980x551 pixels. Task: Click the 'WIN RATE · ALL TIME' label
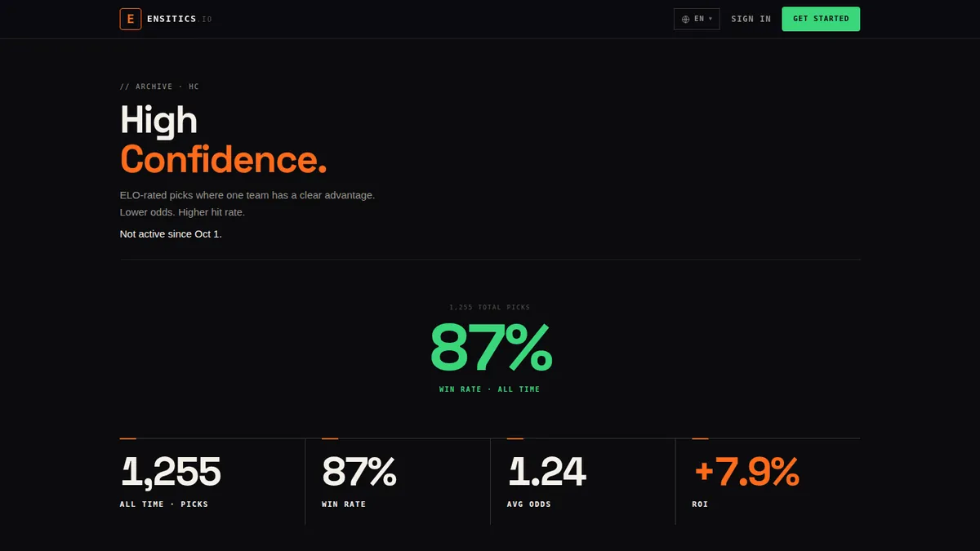[x=490, y=389]
